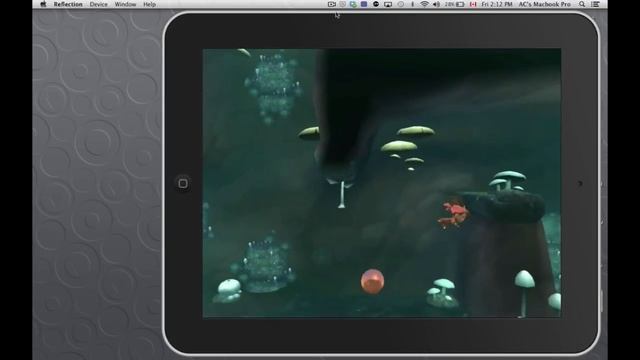Image resolution: width=640 pixels, height=360 pixels.
Task: Open the Window menu
Action: (x=125, y=4)
